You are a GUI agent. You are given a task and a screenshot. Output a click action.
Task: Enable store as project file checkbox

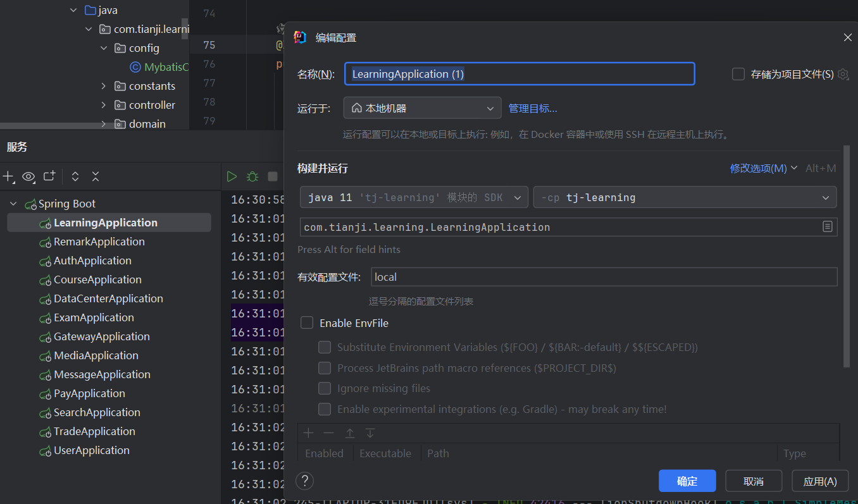pos(738,74)
